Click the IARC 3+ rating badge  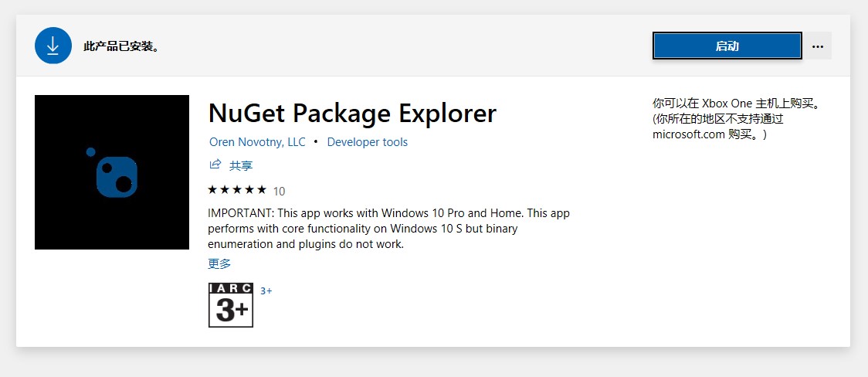coord(231,305)
